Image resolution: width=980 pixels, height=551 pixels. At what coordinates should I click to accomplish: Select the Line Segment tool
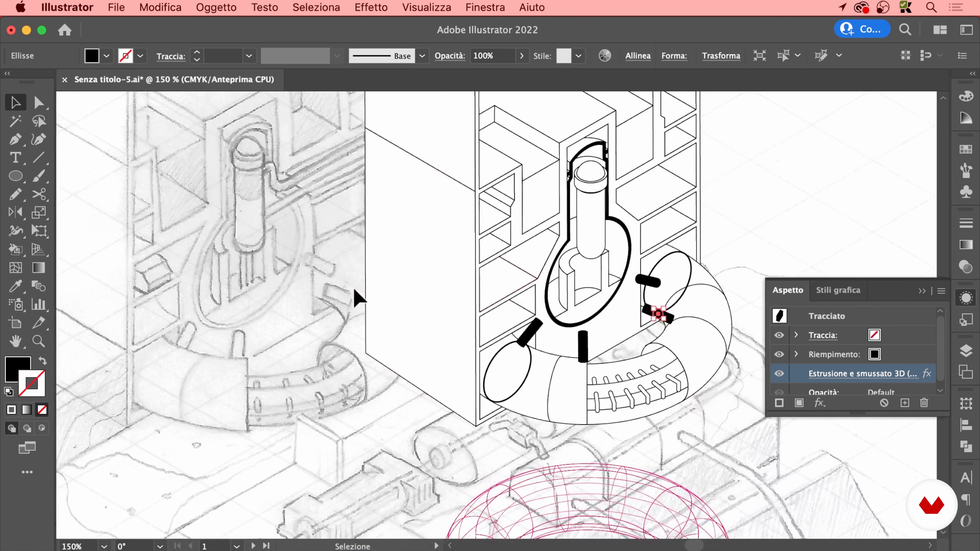(39, 157)
